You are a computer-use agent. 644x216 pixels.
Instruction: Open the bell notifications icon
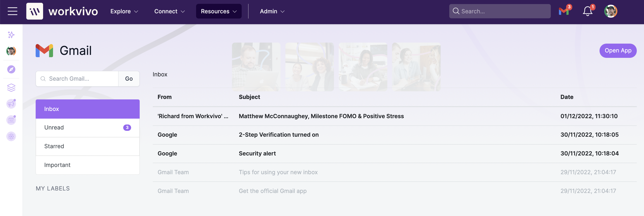point(588,11)
